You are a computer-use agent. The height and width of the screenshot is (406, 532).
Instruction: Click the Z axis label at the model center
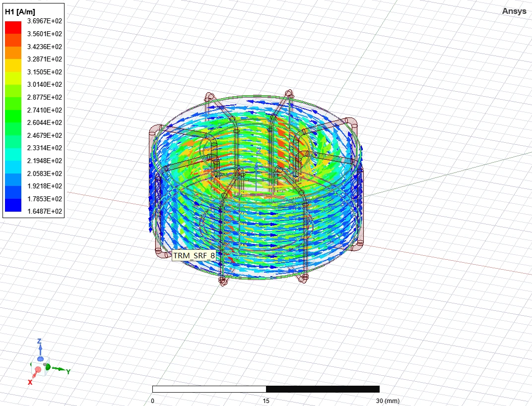[x=259, y=151]
